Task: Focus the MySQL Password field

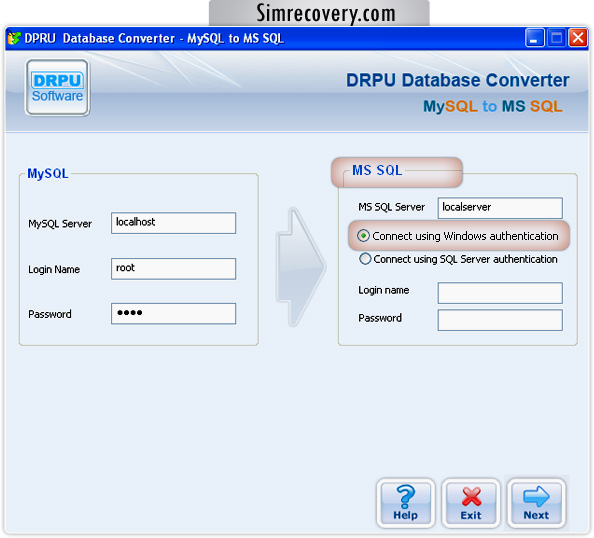Action: point(174,314)
